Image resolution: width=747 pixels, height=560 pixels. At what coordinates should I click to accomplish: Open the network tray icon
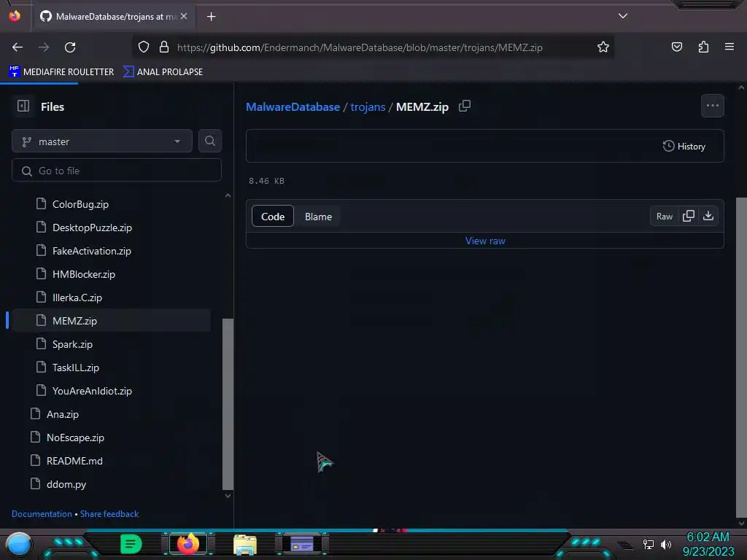coord(648,544)
